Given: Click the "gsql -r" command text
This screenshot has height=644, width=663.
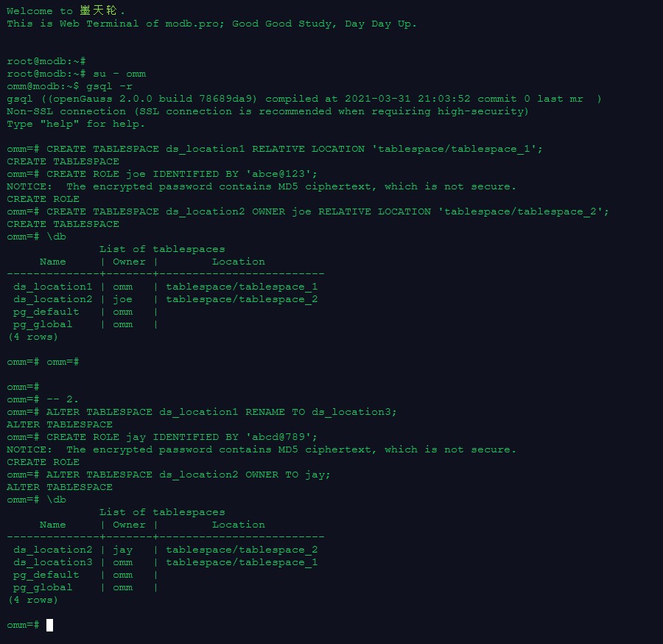Looking at the screenshot, I should 109,86.
